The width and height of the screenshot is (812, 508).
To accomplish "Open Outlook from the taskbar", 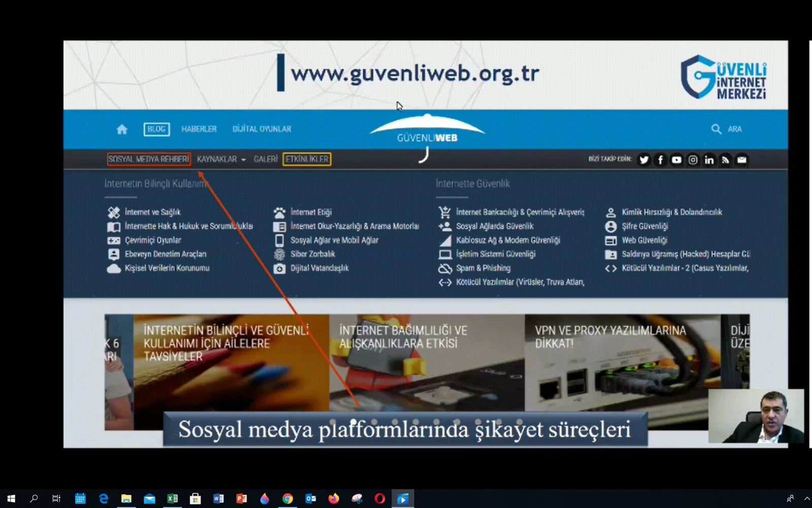I will pyautogui.click(x=311, y=499).
